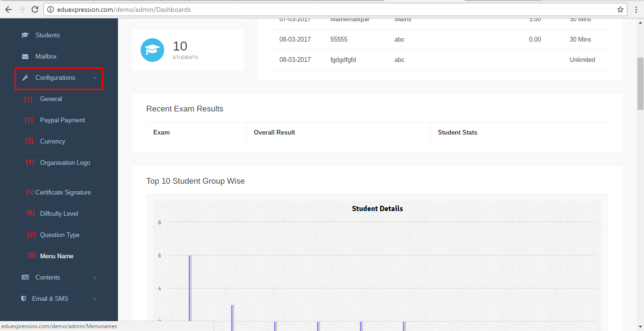Viewport: 644px width, 331px height.
Task: Click the Overall Result column header
Action: 274,133
